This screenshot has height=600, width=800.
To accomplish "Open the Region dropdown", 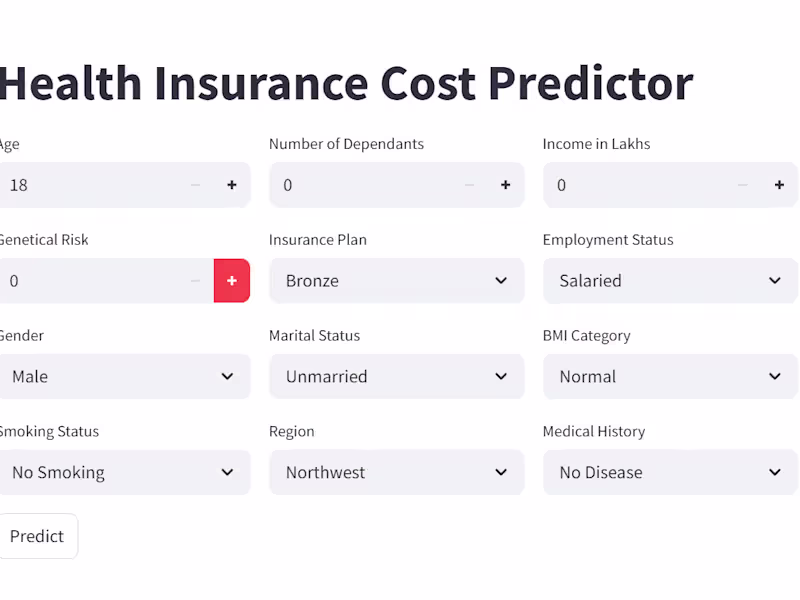I will 396,473.
